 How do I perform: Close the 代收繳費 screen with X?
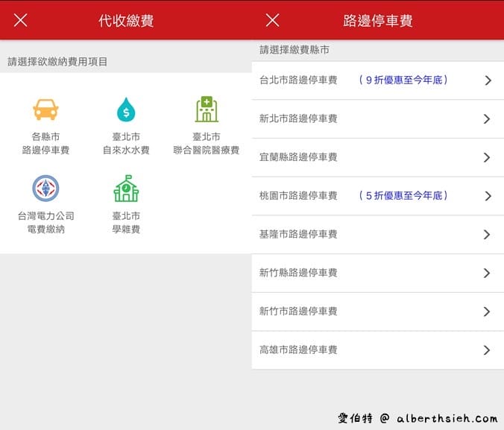tap(21, 21)
